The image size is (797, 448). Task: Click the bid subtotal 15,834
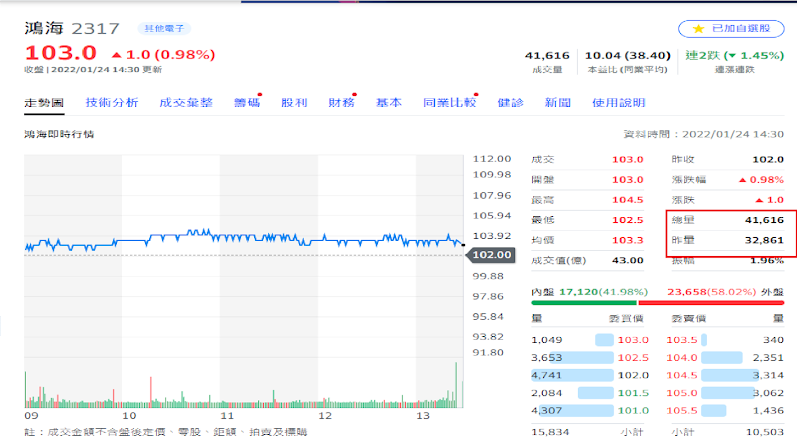550,432
